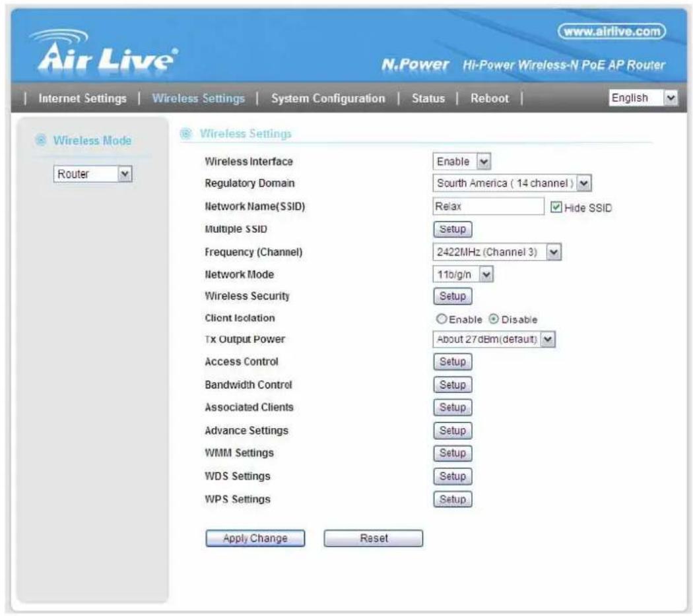Screen dimensions: 693x616
Task: Click the Apply Change button
Action: click(255, 538)
